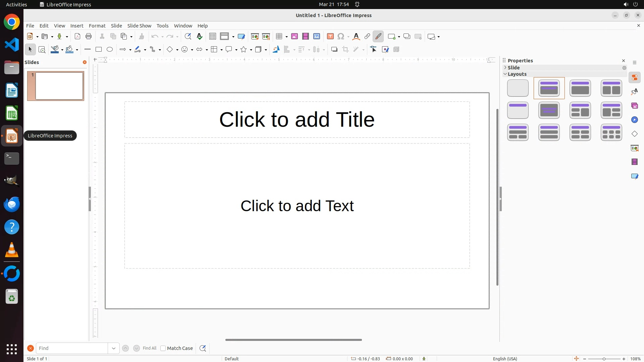Toggle the Shadow toolbar button
The height and width of the screenshot is (362, 644).
coord(334,50)
